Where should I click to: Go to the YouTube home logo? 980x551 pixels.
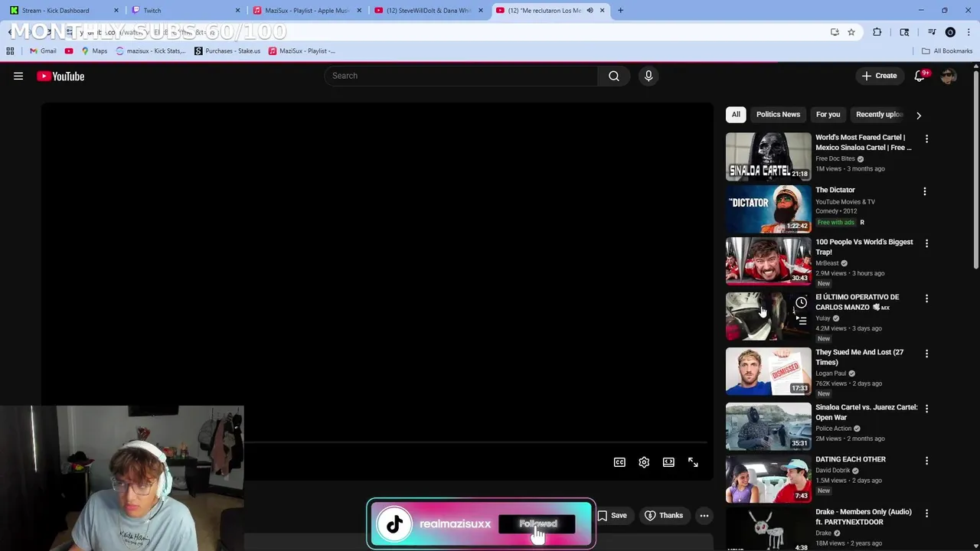coord(60,76)
